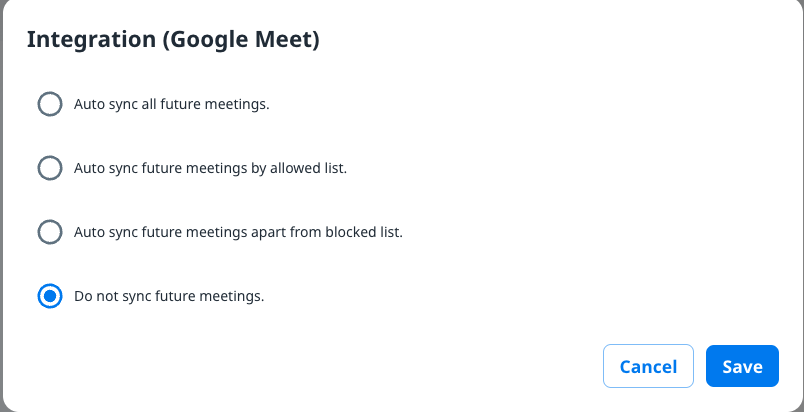
Task: Click the white-outlined Cancel button
Action: 648,366
